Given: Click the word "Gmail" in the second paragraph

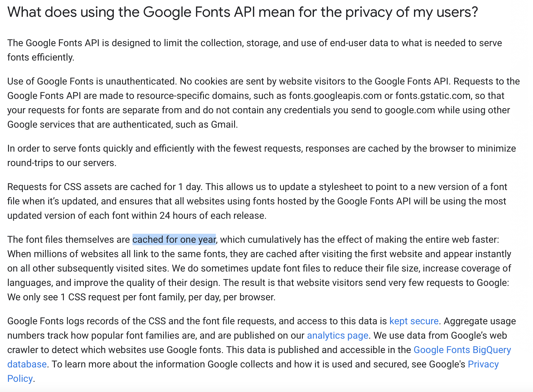Looking at the screenshot, I should pyautogui.click(x=224, y=124).
